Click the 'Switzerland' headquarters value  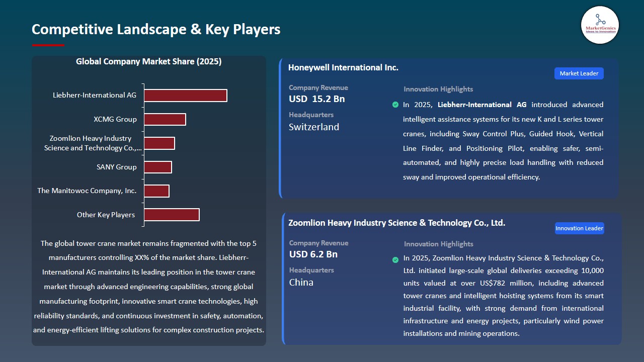click(x=314, y=127)
